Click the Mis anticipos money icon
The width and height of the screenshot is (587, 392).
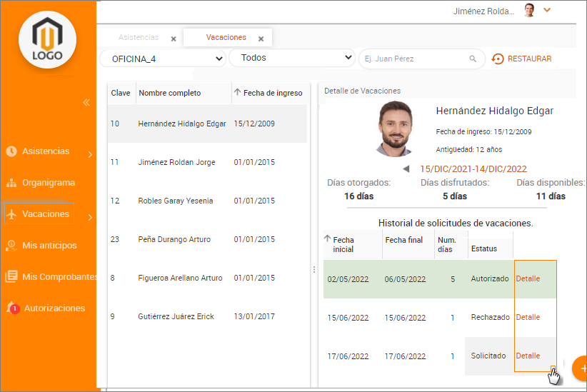pos(11,246)
